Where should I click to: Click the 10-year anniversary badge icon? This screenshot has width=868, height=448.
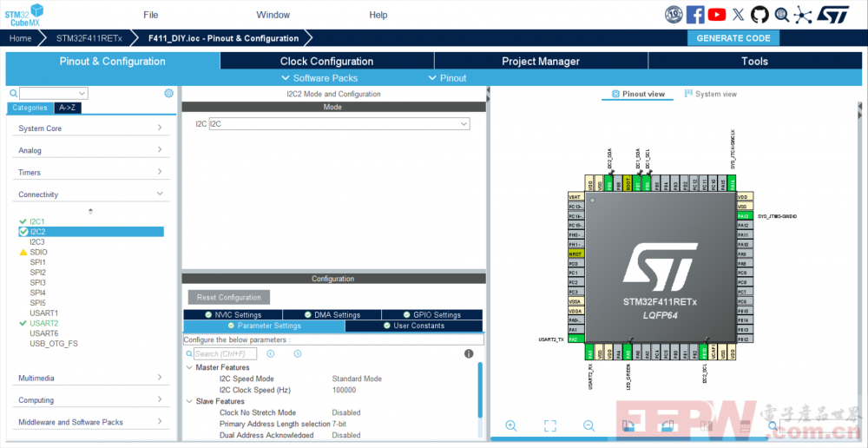pos(674,15)
